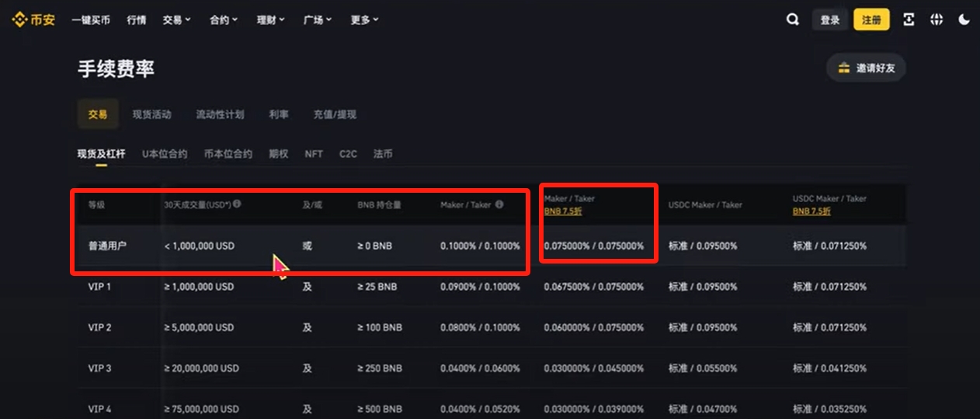980x419 pixels.
Task: Select the 交易 fee tab
Action: 98,114
